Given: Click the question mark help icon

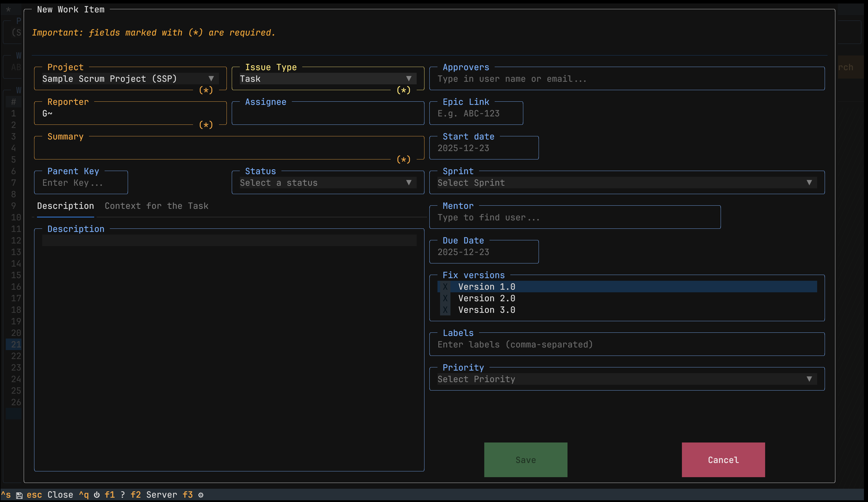Looking at the screenshot, I should click(123, 495).
